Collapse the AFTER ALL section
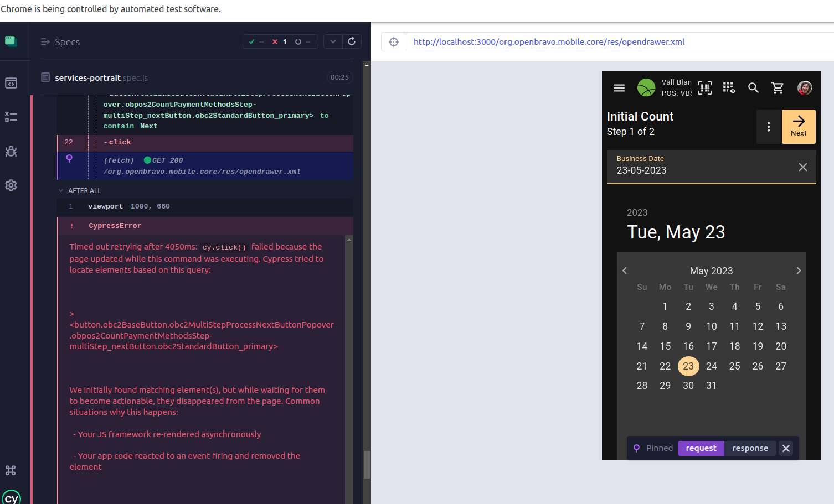Image resolution: width=834 pixels, height=504 pixels. pyautogui.click(x=61, y=191)
